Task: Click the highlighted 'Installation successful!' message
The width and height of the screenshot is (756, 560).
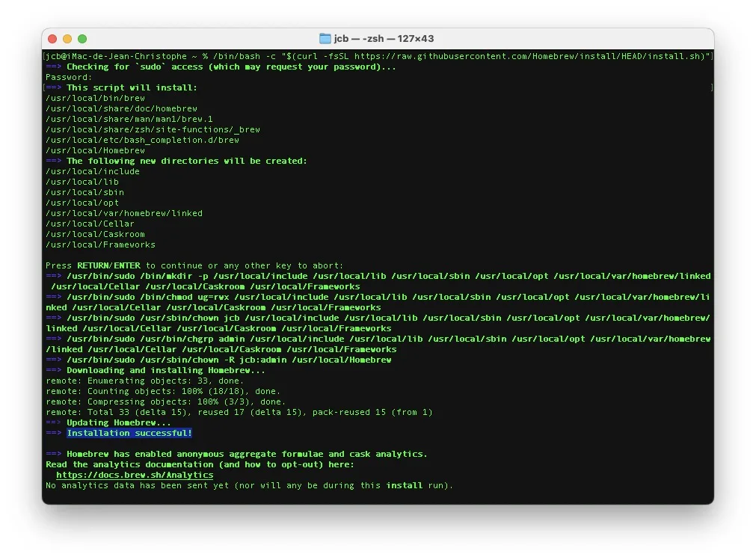Action: (129, 433)
